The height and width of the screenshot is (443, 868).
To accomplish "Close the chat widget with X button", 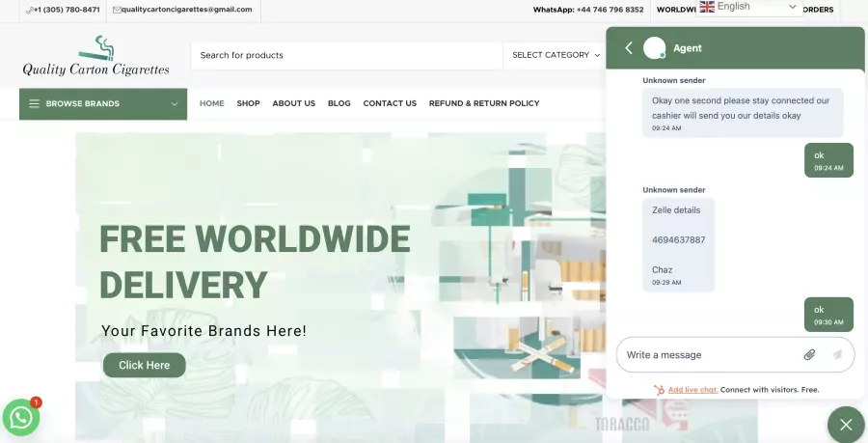I will (846, 425).
